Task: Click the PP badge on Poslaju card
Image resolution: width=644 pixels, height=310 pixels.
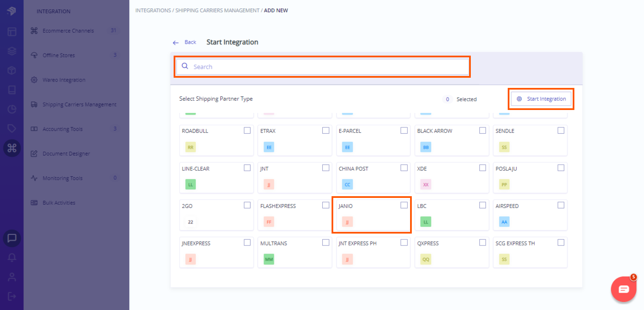Action: click(504, 184)
